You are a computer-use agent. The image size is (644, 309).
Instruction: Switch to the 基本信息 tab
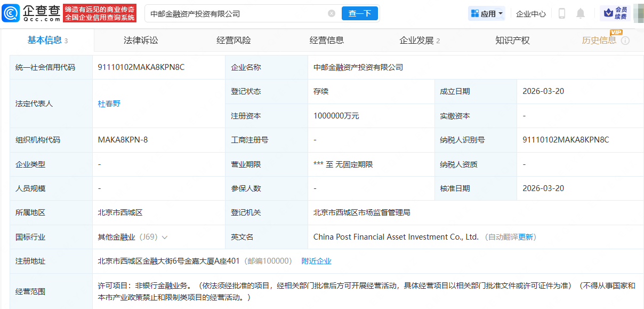point(47,40)
